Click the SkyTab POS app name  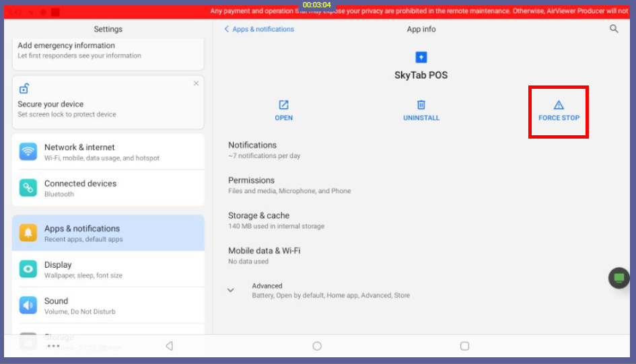click(421, 75)
